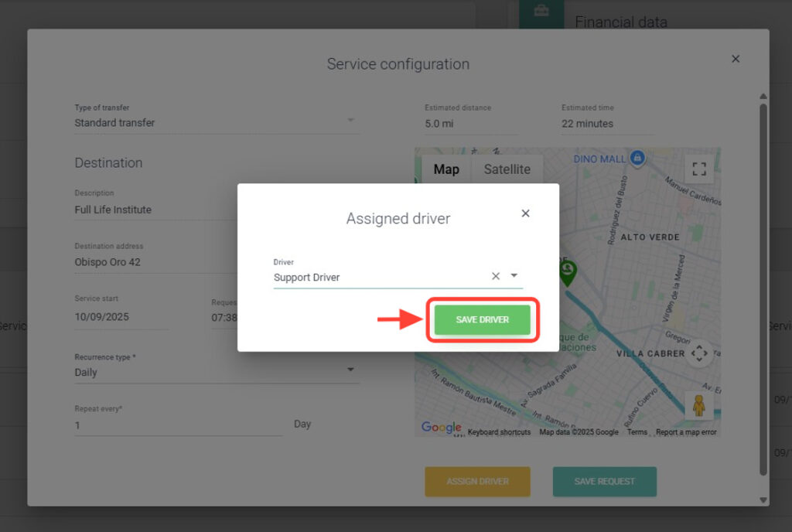The width and height of the screenshot is (792, 532).
Task: Close the Service configuration window
Action: pyautogui.click(x=736, y=59)
